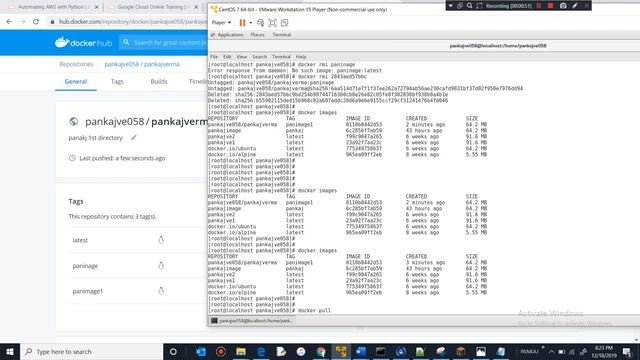Go forward in the browser
The height and width of the screenshot is (360, 640).
click(22, 22)
